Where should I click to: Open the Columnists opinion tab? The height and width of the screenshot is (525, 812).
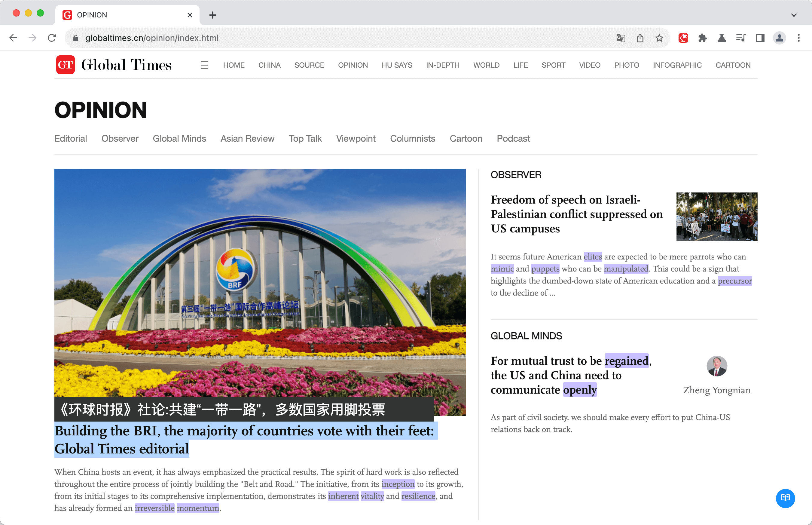pos(412,138)
